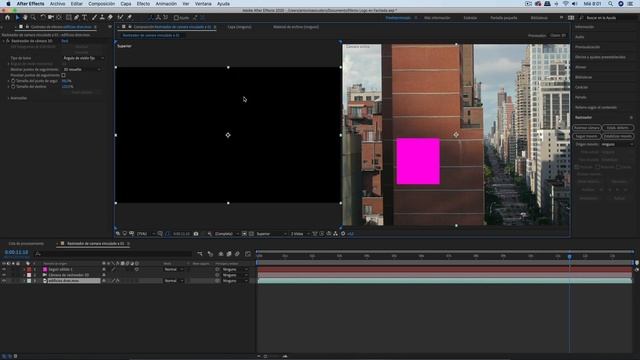Toggle the Ajuste snapping checkbox in the toolbar
The height and width of the screenshot is (360, 640).
[176, 18]
